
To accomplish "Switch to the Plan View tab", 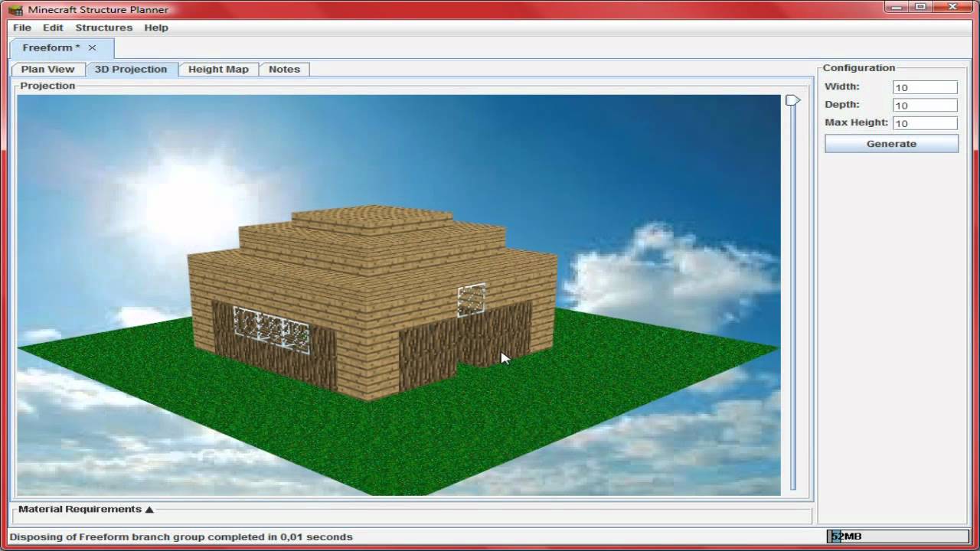I will point(47,69).
